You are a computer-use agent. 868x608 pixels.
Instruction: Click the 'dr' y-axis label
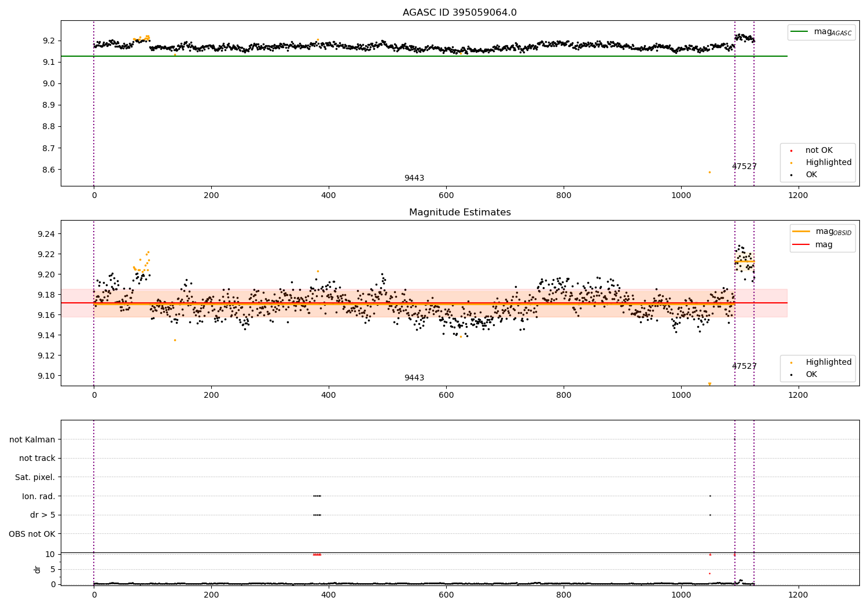coord(38,569)
